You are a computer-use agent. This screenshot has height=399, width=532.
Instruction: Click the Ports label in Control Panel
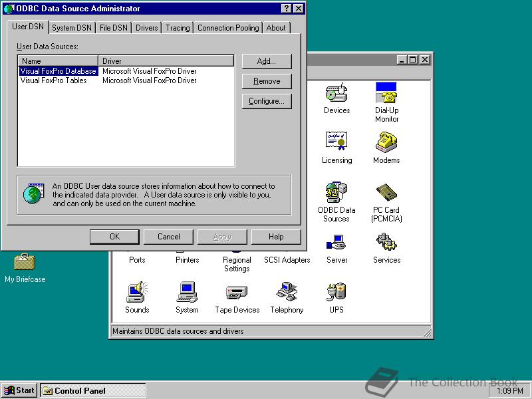pos(137,260)
